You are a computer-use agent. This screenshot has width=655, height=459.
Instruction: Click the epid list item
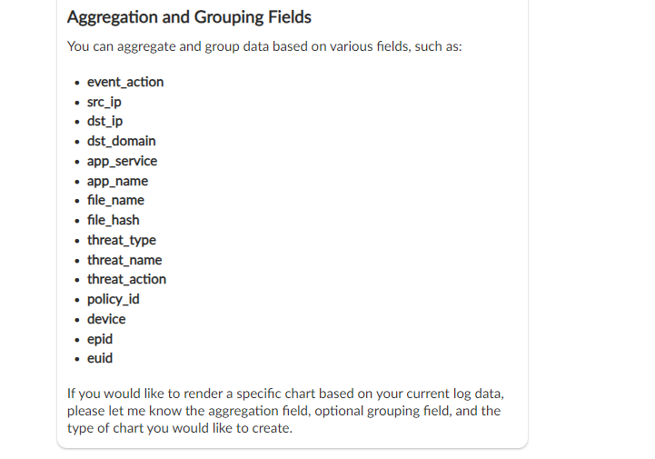(99, 339)
